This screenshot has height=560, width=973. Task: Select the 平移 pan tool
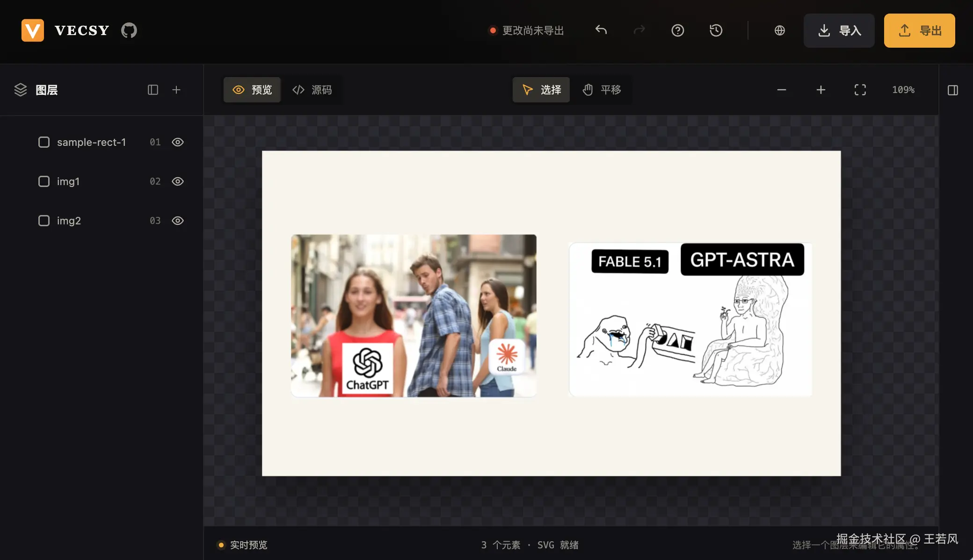[x=602, y=90]
